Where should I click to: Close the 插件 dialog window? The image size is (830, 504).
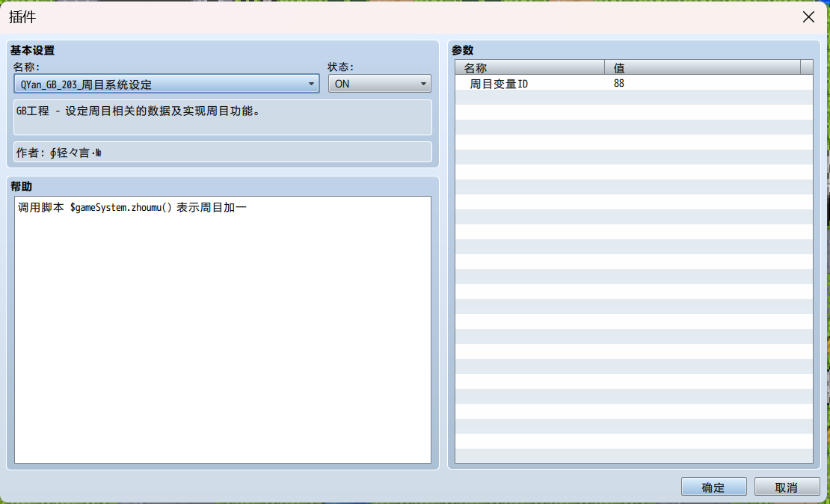[x=808, y=17]
